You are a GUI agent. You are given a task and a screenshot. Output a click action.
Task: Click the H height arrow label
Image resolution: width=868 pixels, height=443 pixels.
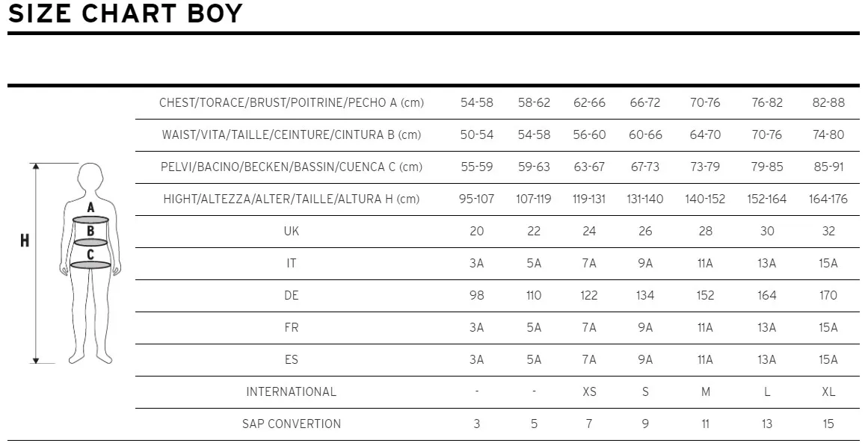coord(25,241)
